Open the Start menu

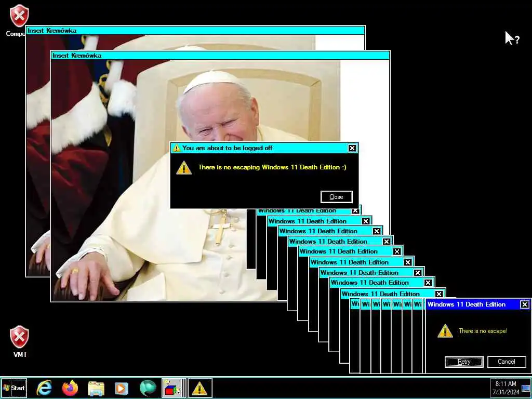(x=14, y=388)
